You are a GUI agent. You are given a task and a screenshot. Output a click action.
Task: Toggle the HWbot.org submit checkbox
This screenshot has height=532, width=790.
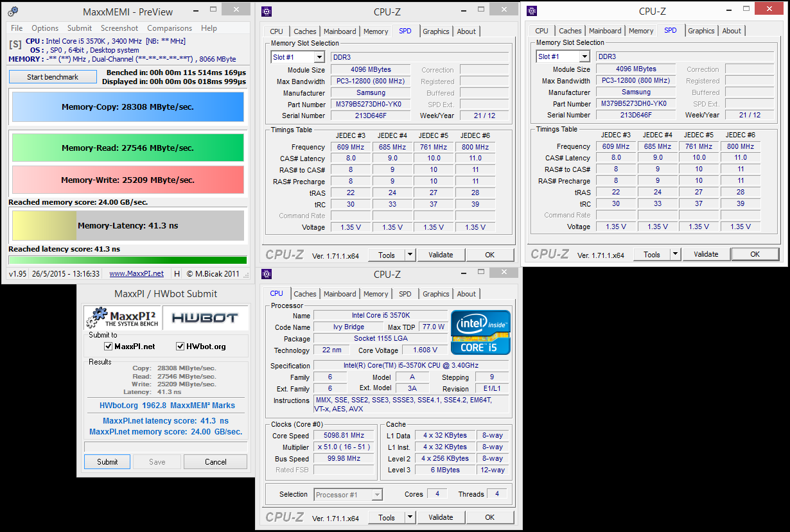[x=180, y=347]
